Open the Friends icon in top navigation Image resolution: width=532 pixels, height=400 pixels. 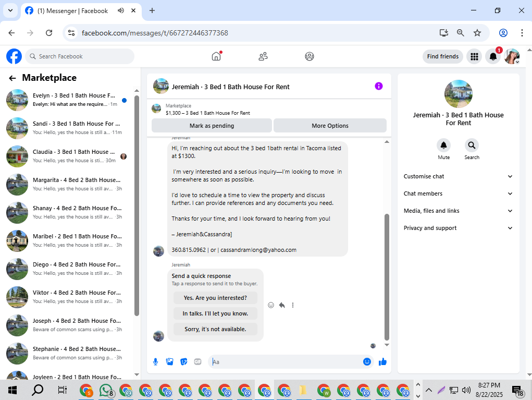[263, 56]
